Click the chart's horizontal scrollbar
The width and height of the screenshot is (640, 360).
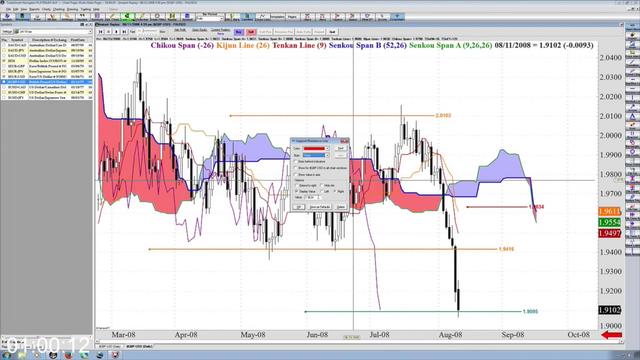(358, 342)
